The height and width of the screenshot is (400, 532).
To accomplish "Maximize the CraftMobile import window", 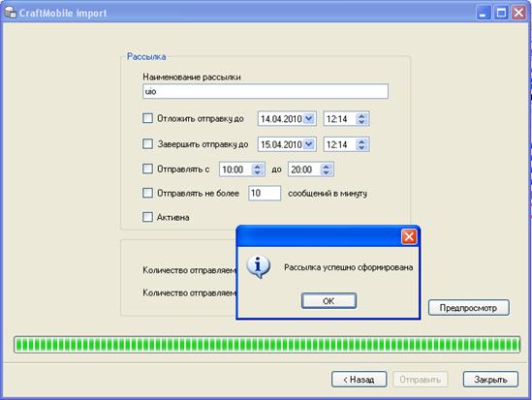I will tap(501, 14).
